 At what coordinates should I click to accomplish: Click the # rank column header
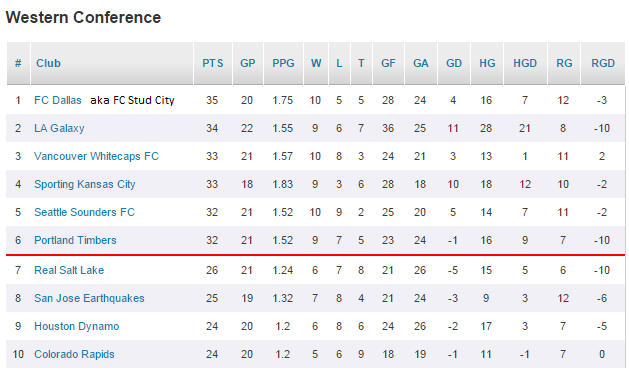[x=18, y=63]
